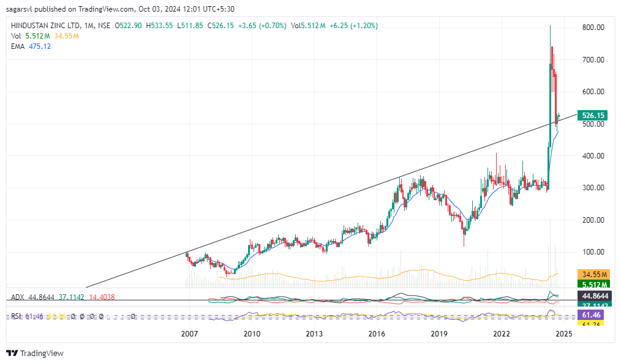Click the 2025 year label on time axis
This screenshot has height=364, width=621.
click(x=563, y=333)
